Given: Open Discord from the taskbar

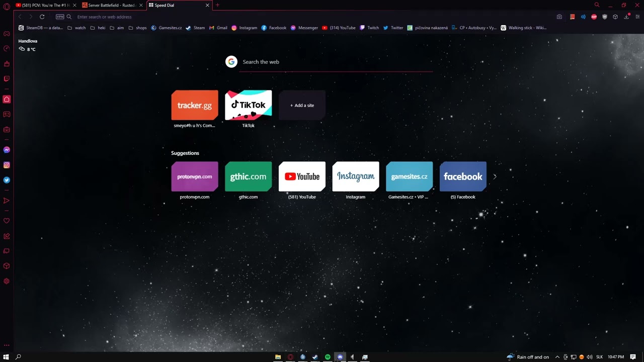Looking at the screenshot, I should (x=340, y=357).
